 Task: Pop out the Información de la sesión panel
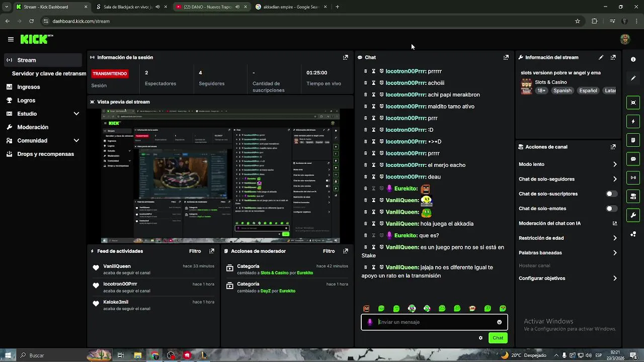click(x=345, y=57)
